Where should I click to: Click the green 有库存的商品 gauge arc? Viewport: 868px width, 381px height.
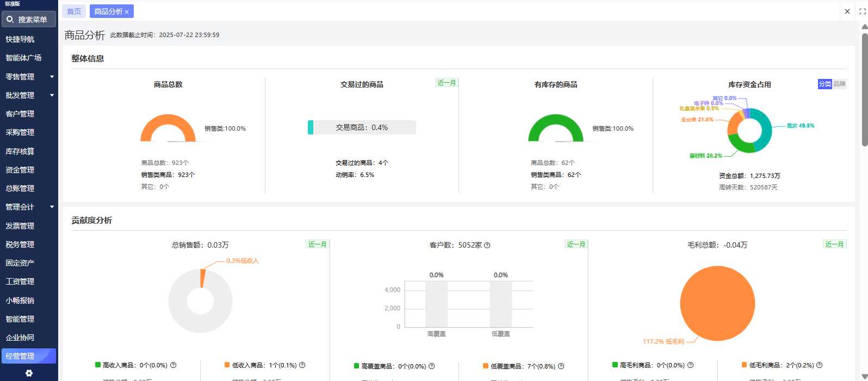click(x=556, y=119)
